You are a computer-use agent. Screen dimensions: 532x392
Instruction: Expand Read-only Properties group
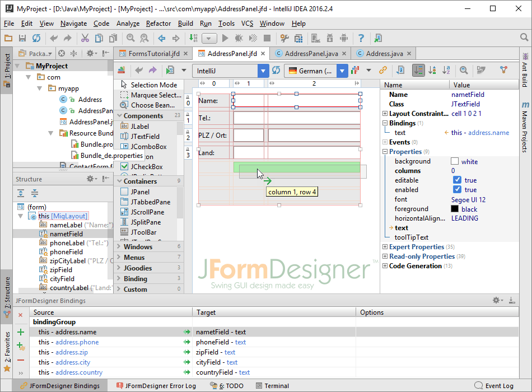click(385, 256)
